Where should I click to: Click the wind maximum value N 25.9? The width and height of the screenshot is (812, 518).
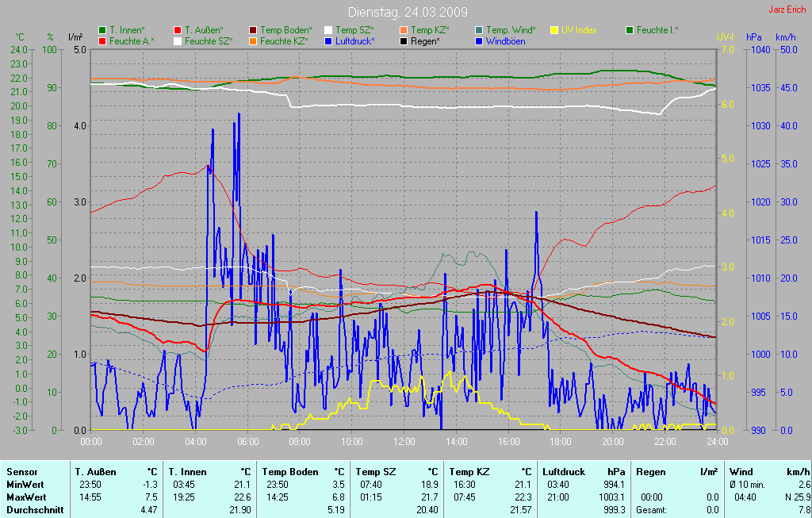(x=798, y=497)
